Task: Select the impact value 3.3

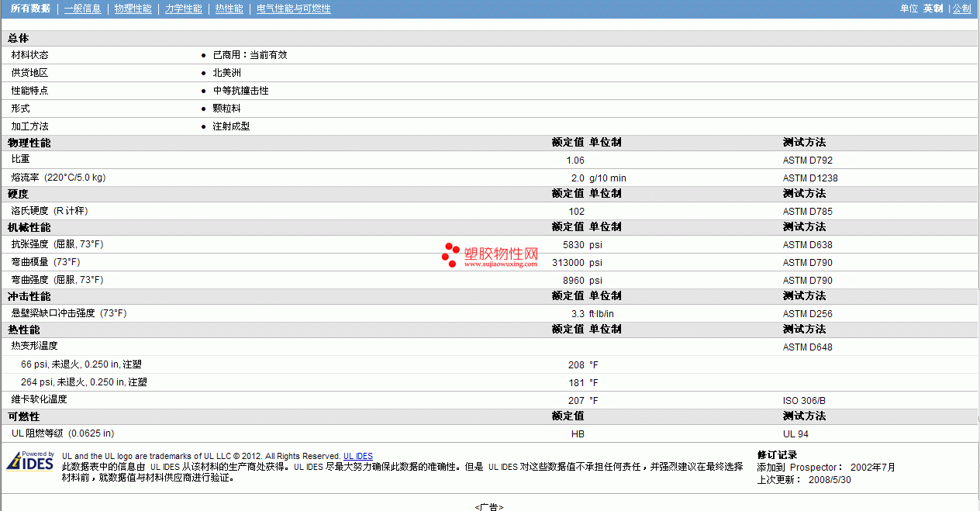Action: (x=578, y=314)
